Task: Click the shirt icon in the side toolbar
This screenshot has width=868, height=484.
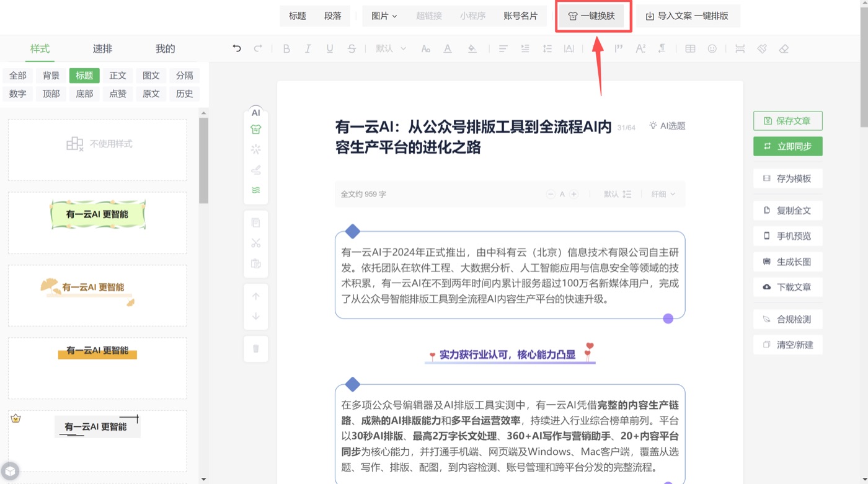Action: [x=256, y=129]
